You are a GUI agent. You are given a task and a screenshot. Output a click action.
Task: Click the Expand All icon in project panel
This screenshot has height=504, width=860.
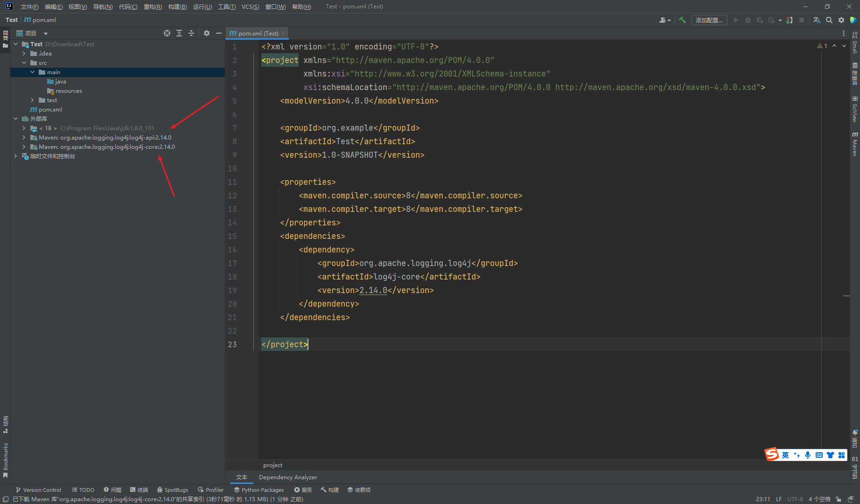(179, 33)
